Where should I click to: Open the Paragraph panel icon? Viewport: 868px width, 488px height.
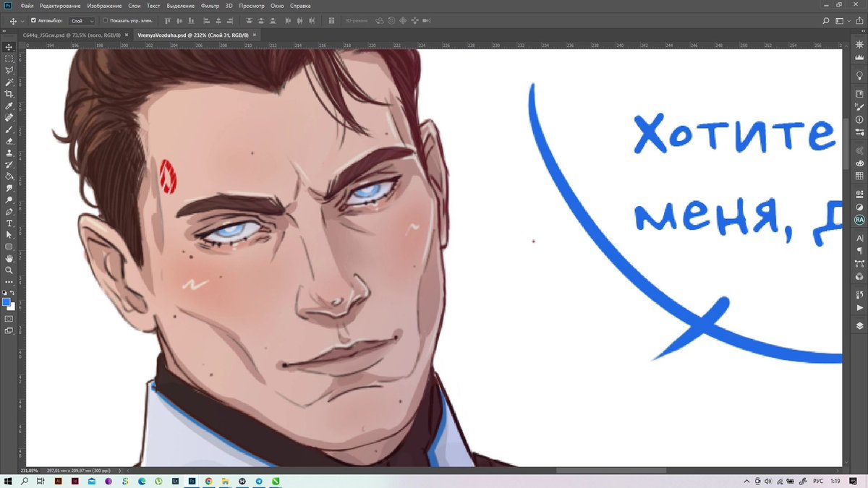click(859, 251)
